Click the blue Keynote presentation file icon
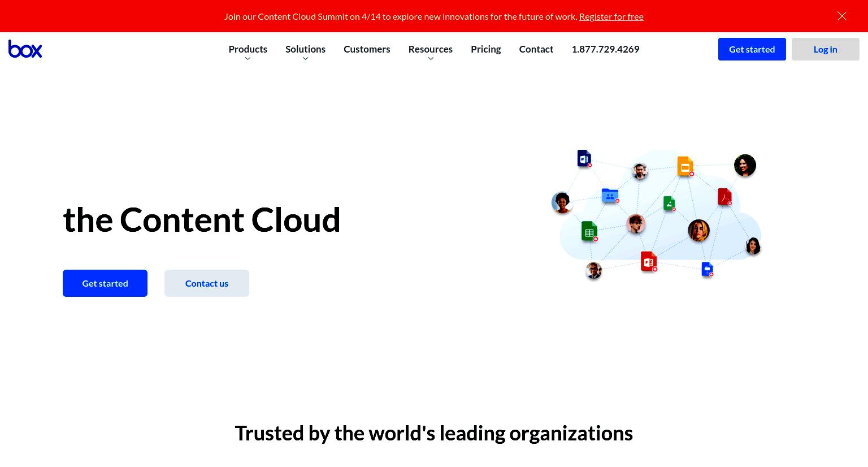This screenshot has width=868, height=467. tap(708, 270)
